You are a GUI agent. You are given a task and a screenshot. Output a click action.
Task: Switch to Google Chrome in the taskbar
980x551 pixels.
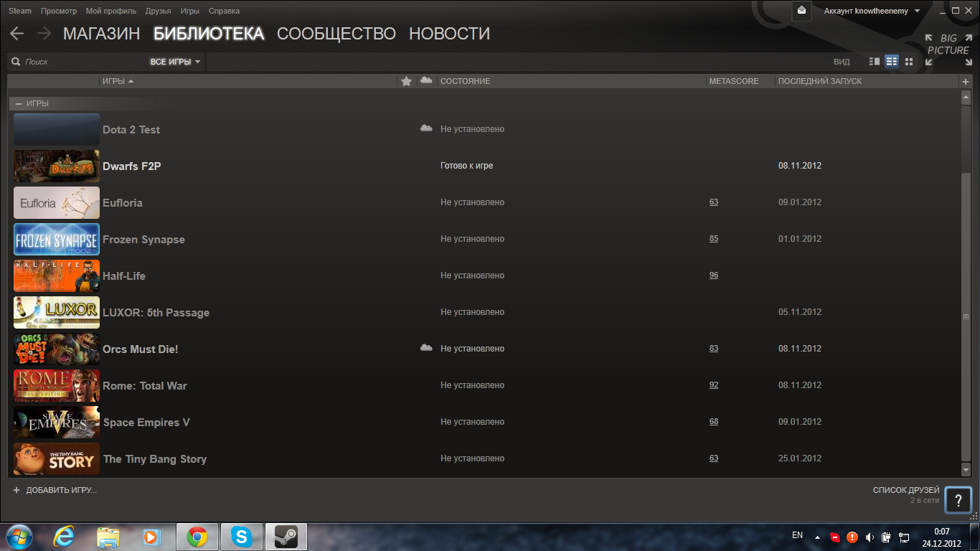pos(197,536)
